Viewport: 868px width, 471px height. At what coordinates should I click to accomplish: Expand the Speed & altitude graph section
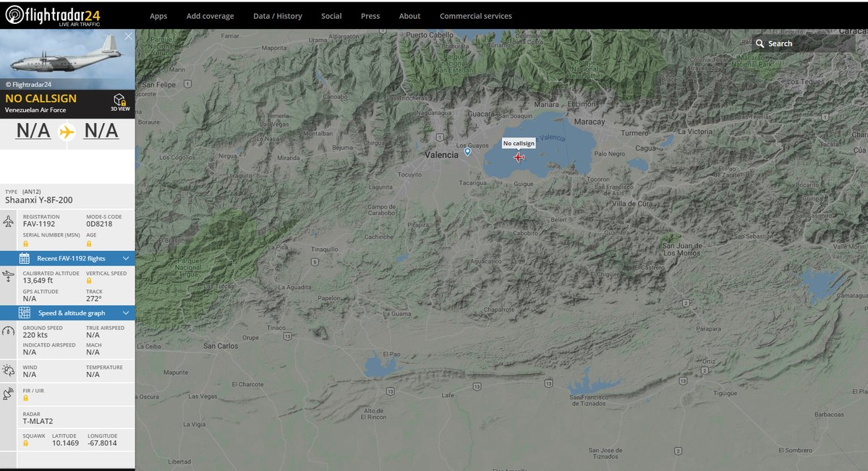(67, 313)
